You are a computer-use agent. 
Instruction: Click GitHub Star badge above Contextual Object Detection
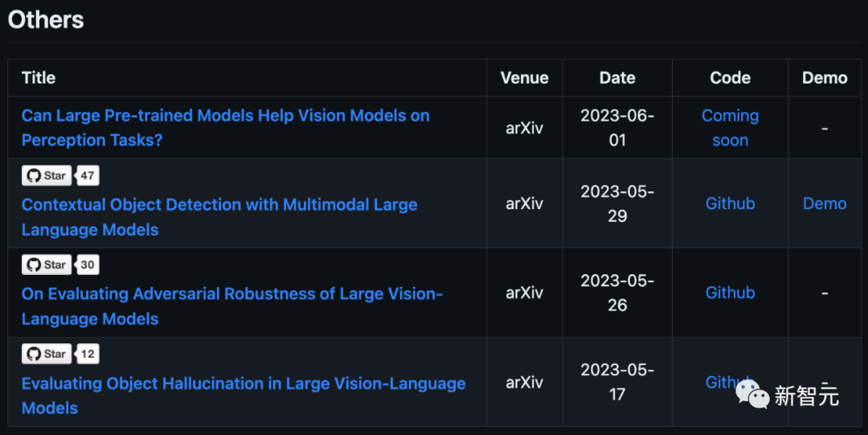(x=47, y=175)
